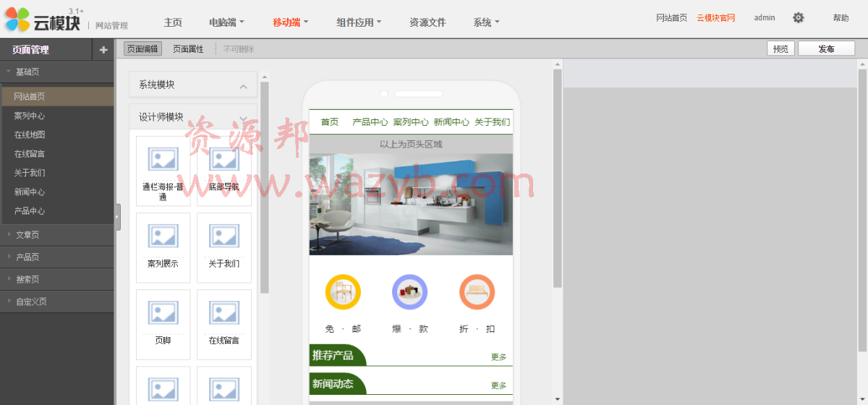Go to 主页 in top menu
The height and width of the screenshot is (405, 868).
point(173,22)
